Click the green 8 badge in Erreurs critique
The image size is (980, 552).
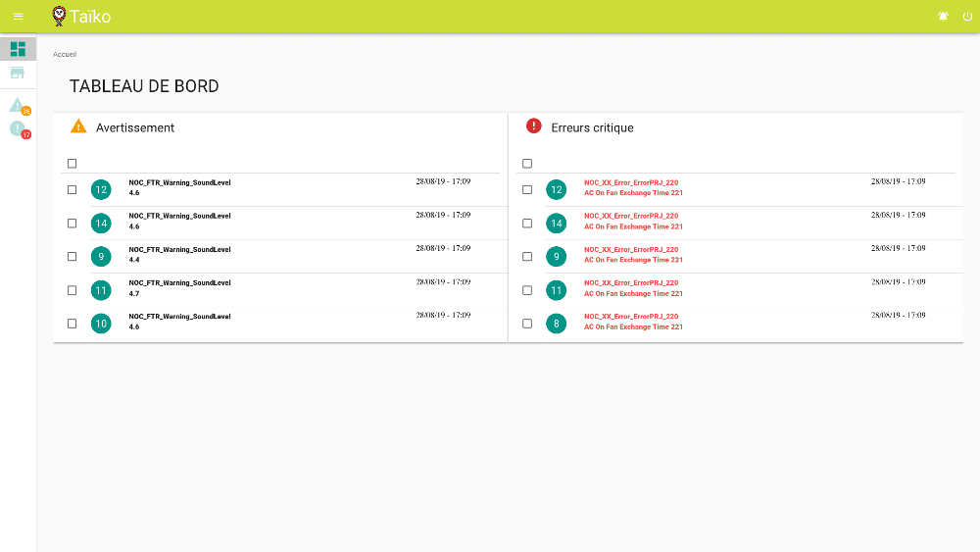coord(557,324)
